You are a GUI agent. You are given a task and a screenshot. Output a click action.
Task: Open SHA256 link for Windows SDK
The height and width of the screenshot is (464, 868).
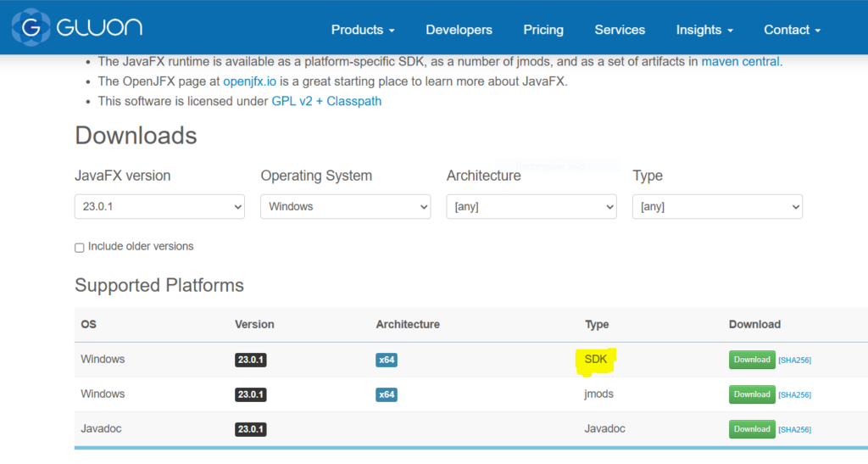[794, 361]
